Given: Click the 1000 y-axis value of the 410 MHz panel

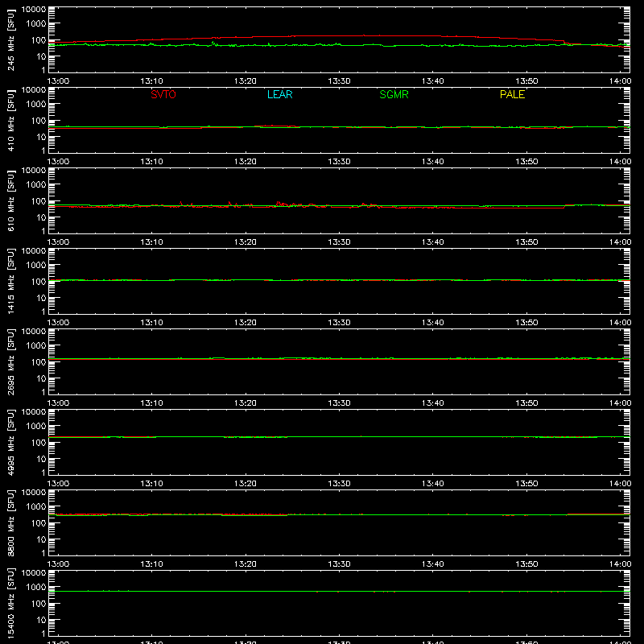Looking at the screenshot, I should (x=36, y=105).
